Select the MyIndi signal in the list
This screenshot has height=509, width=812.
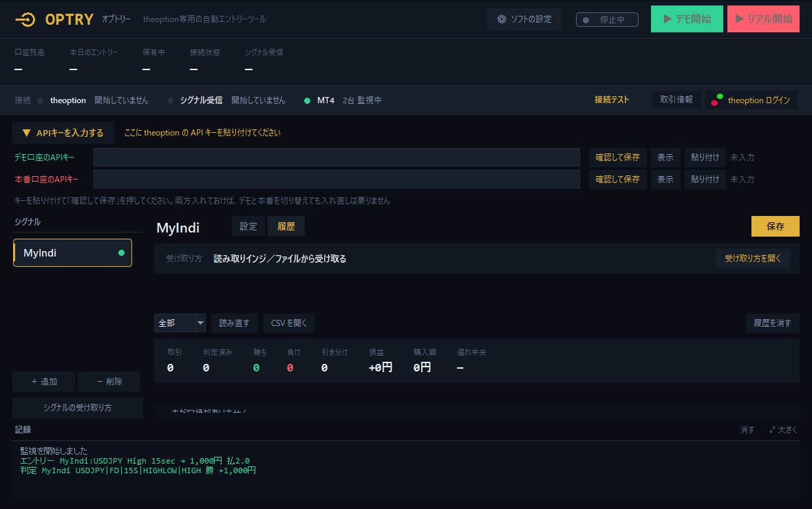tap(72, 252)
